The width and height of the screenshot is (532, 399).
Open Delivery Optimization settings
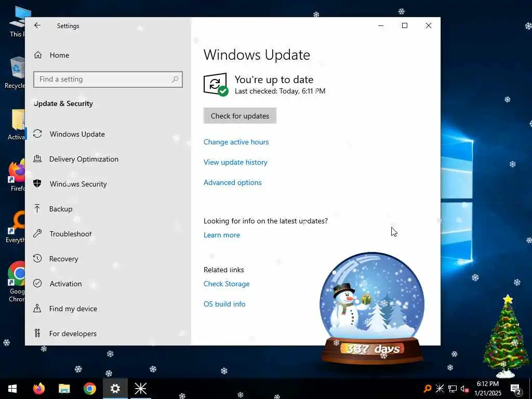click(x=84, y=159)
